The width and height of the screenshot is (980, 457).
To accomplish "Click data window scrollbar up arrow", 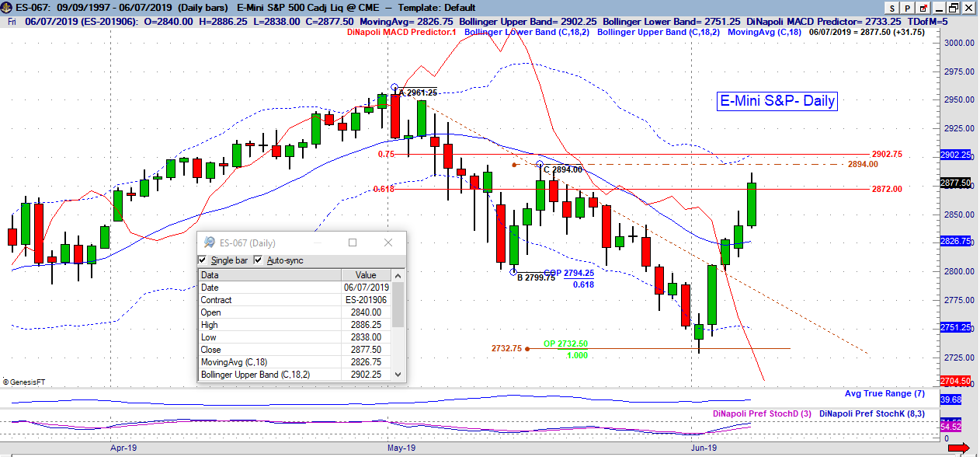I will pyautogui.click(x=398, y=275).
